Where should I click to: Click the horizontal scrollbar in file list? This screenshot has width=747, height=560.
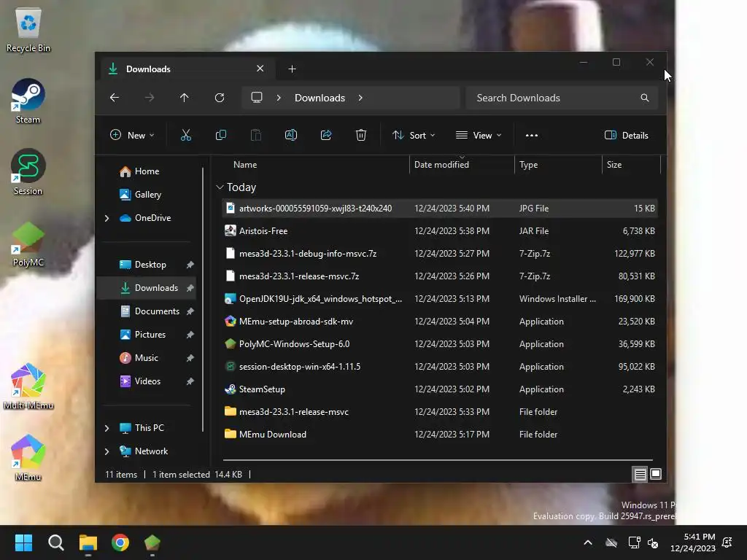tap(438, 460)
